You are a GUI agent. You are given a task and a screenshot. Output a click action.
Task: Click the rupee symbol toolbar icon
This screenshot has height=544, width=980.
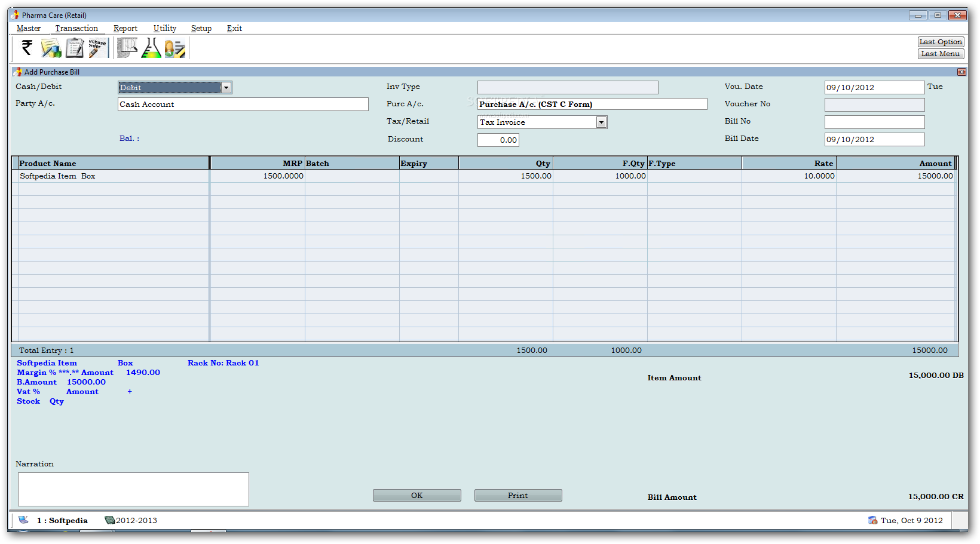(x=27, y=48)
